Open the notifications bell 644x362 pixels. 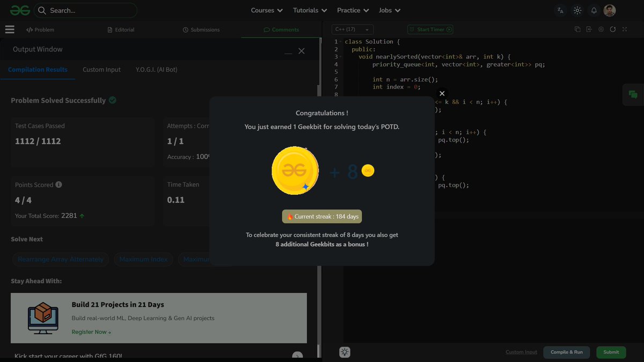coord(594,10)
